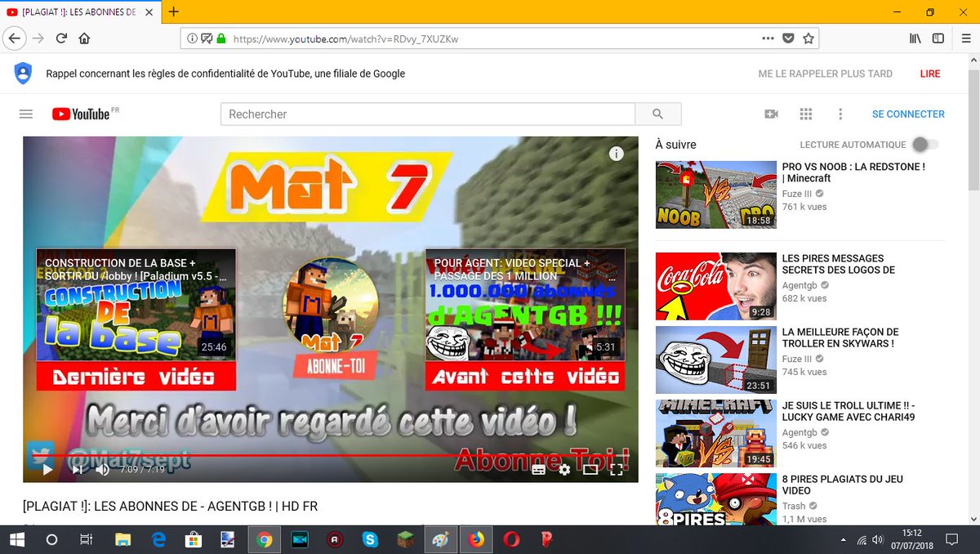
Task: Click the upload video camera icon
Action: click(771, 114)
